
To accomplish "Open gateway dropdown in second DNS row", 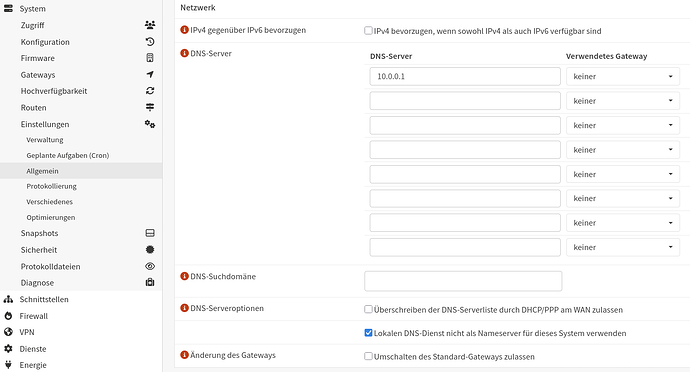I will 623,101.
